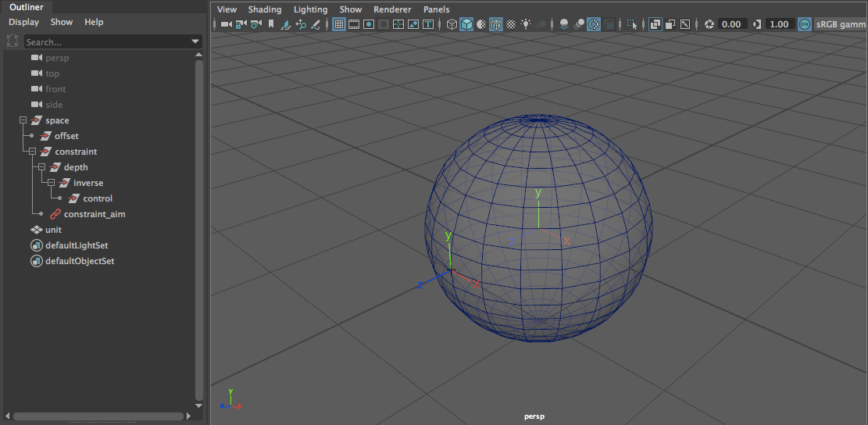868x425 pixels.
Task: Click the Isolate Select icon
Action: click(x=633, y=24)
